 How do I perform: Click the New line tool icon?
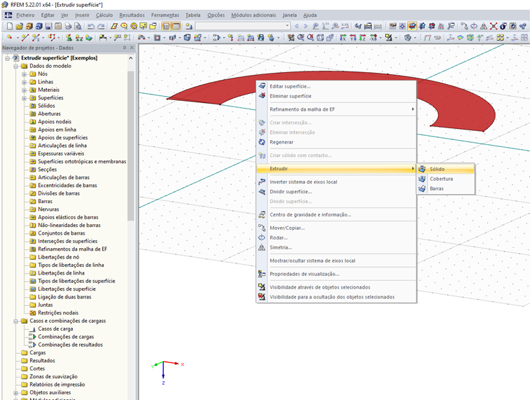24,37
